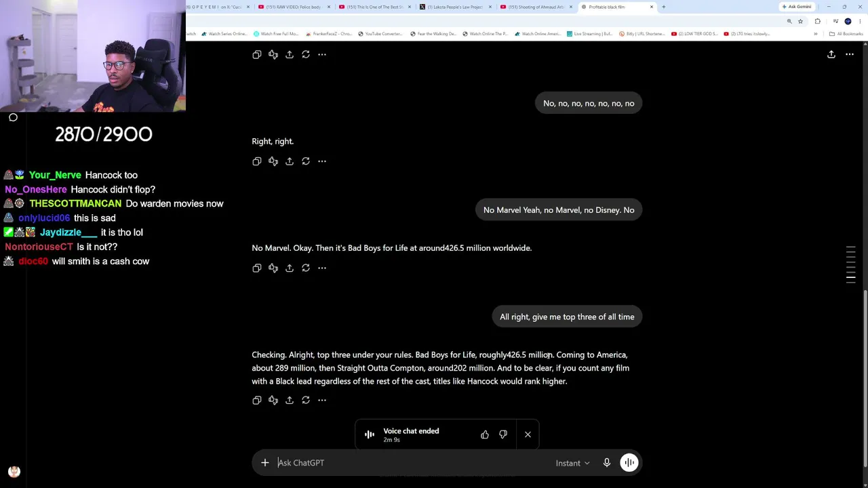Copy the 'No Marvel. Okay.' response
Image resolution: width=868 pixels, height=488 pixels.
(x=257, y=268)
